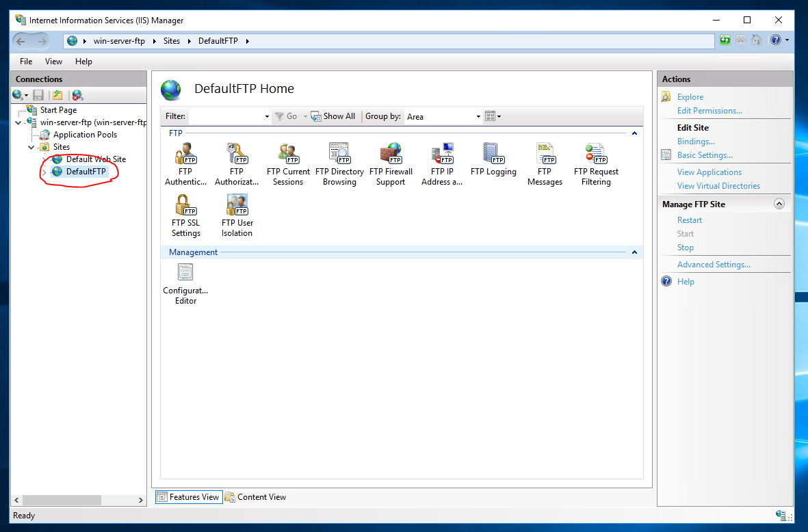Open FTP IP Address restrictions feature
808x532 pixels.
pyautogui.click(x=441, y=164)
